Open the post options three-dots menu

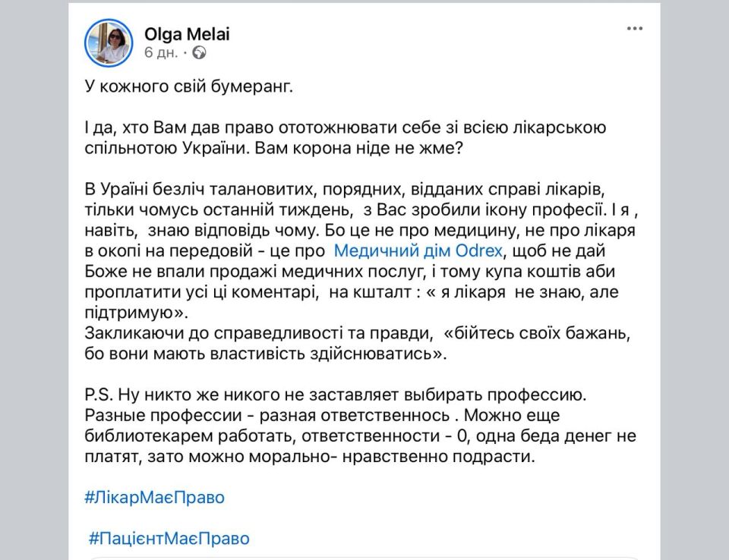coord(635,28)
